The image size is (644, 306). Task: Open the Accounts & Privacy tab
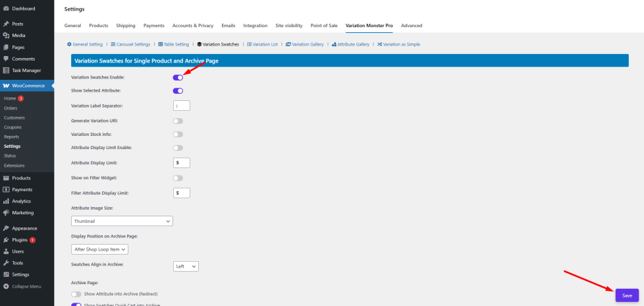(x=193, y=26)
